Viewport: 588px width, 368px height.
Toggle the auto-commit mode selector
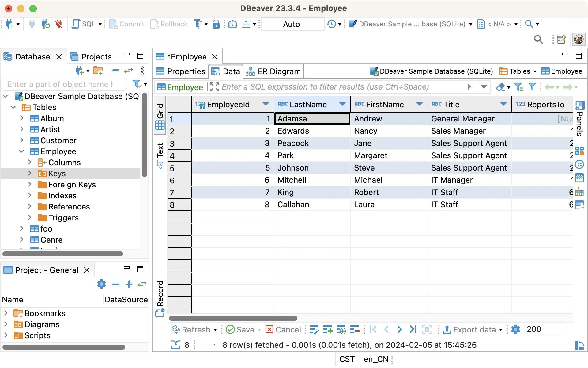(292, 24)
